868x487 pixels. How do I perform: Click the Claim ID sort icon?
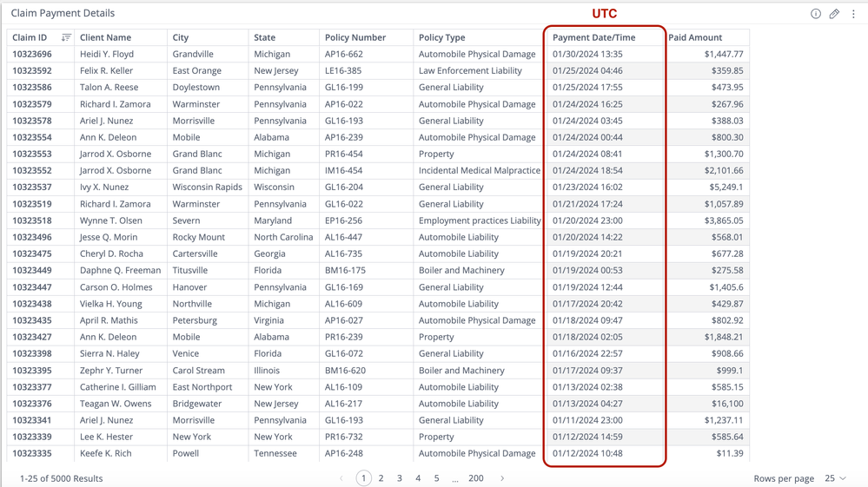[x=66, y=37]
